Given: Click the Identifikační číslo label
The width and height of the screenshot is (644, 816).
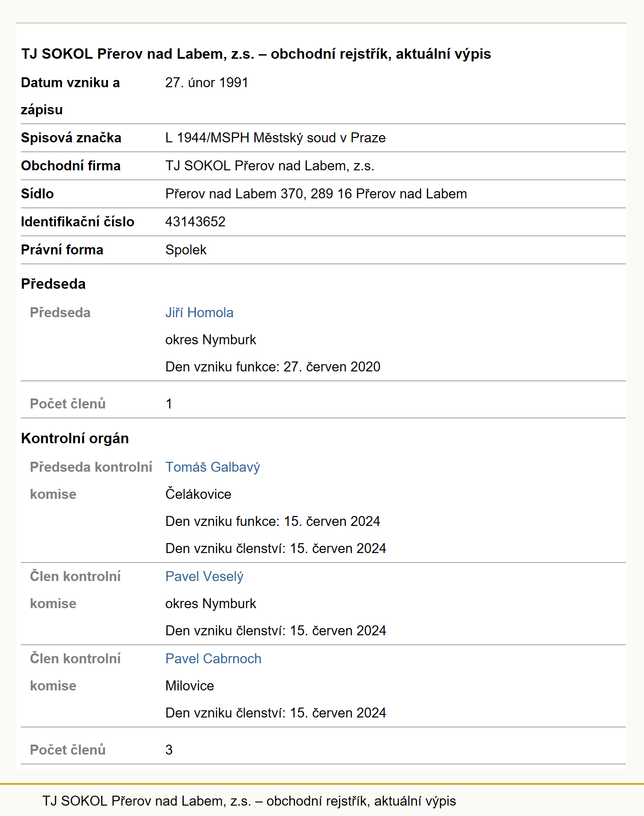Looking at the screenshot, I should tap(78, 222).
